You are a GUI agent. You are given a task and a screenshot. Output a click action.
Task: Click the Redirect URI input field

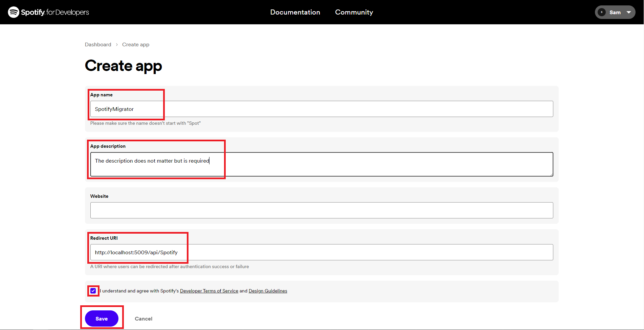[x=321, y=252]
